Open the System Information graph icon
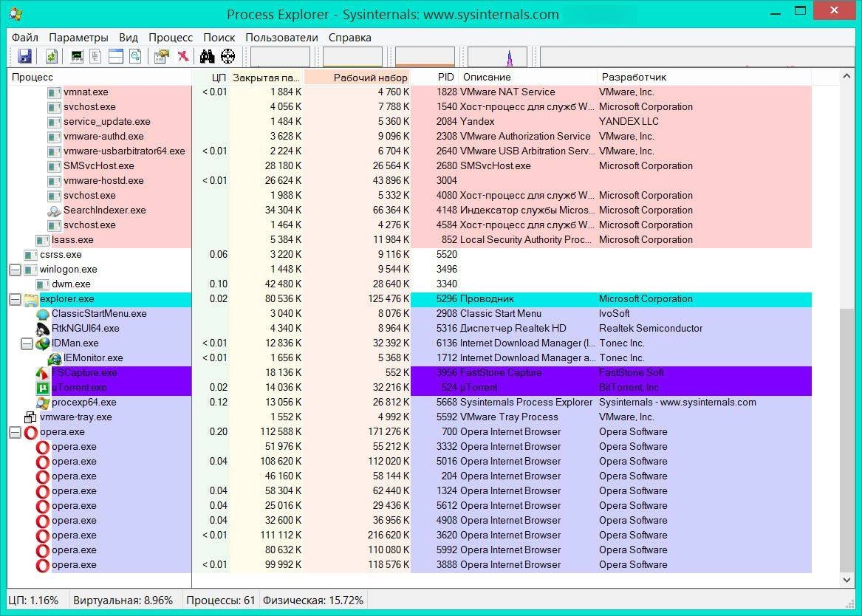Screen dimensions: 862x616 click(77, 56)
